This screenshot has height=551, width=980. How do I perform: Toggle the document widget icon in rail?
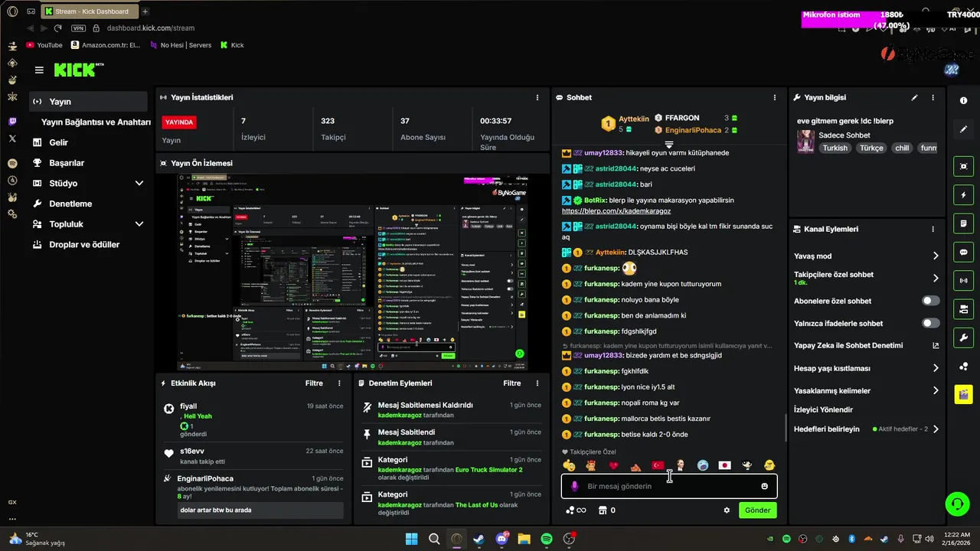pyautogui.click(x=963, y=223)
